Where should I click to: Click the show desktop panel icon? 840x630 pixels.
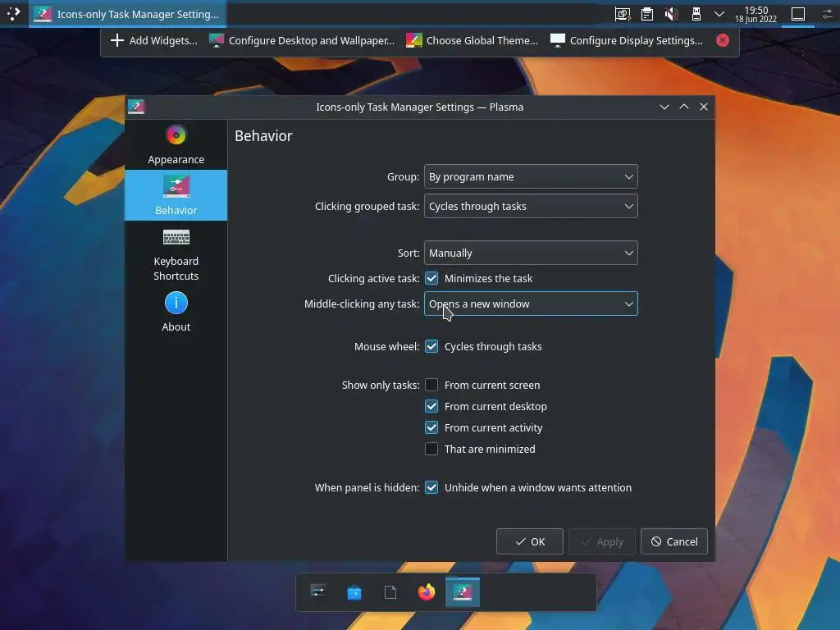[797, 14]
